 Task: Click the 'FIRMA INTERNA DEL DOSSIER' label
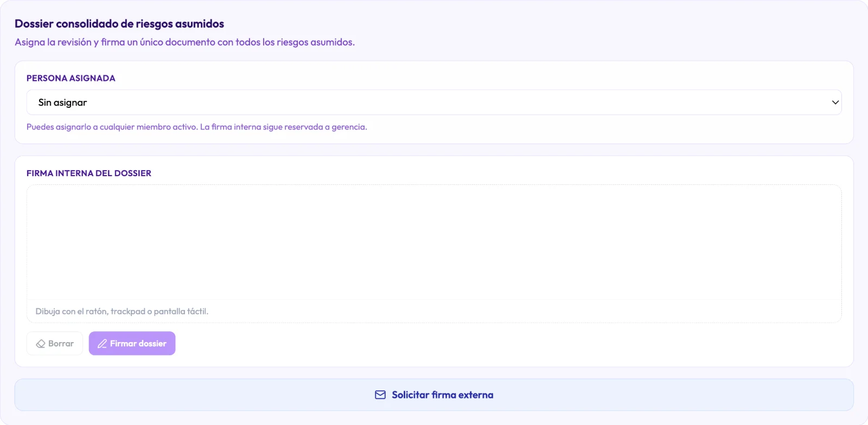click(x=89, y=173)
